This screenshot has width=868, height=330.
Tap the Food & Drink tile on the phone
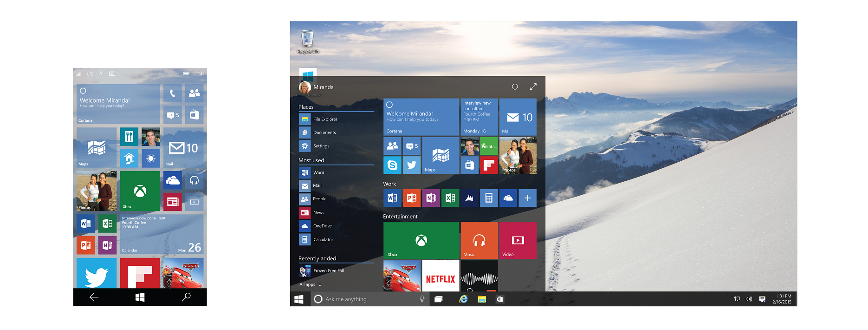tap(129, 137)
